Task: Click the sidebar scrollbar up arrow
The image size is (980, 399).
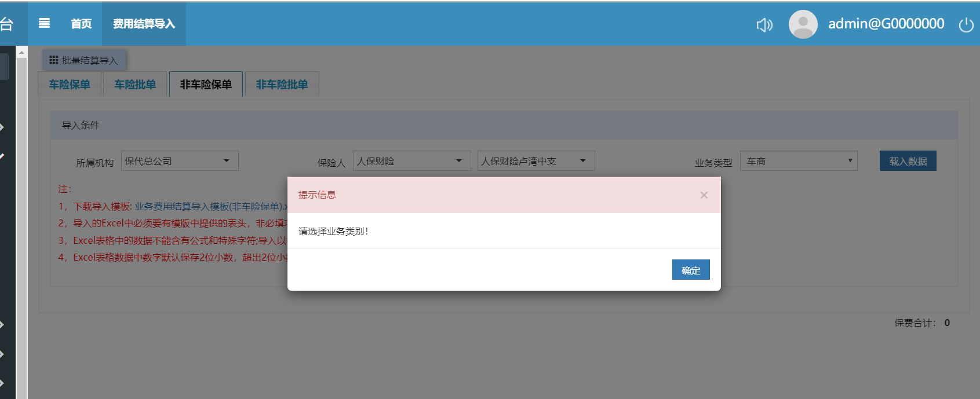Action: (21, 52)
